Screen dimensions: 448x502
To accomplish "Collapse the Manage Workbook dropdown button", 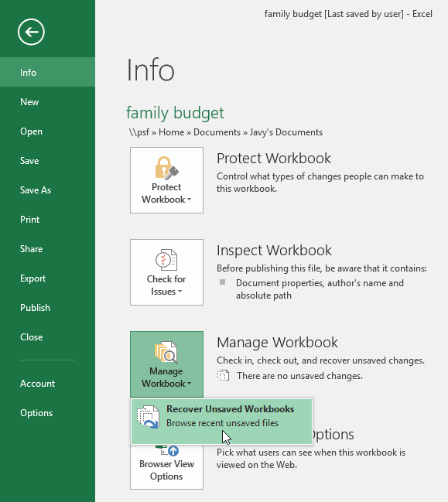I will coord(166,364).
